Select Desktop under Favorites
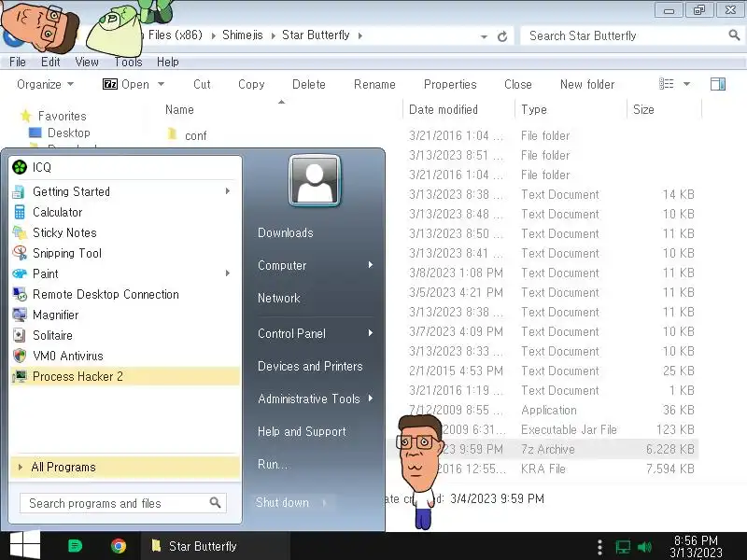This screenshot has height=560, width=747. pos(68,133)
